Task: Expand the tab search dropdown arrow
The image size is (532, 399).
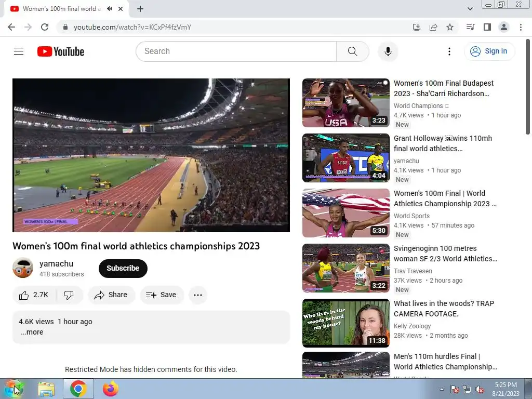Action: (470, 9)
